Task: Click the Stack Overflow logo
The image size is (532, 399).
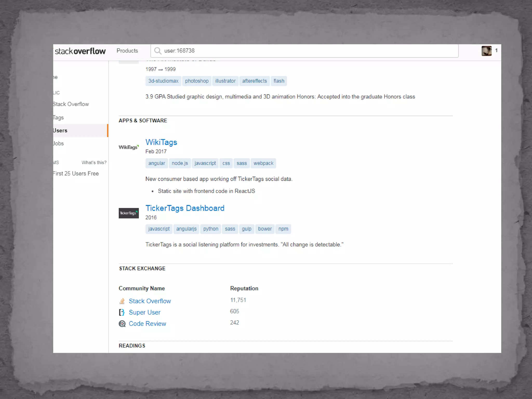Action: (x=80, y=51)
